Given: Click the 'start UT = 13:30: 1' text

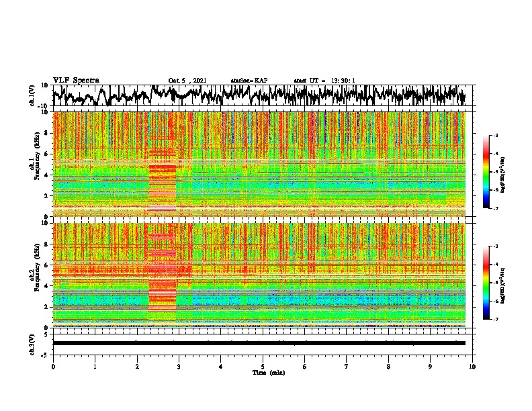Looking at the screenshot, I should pos(324,81).
